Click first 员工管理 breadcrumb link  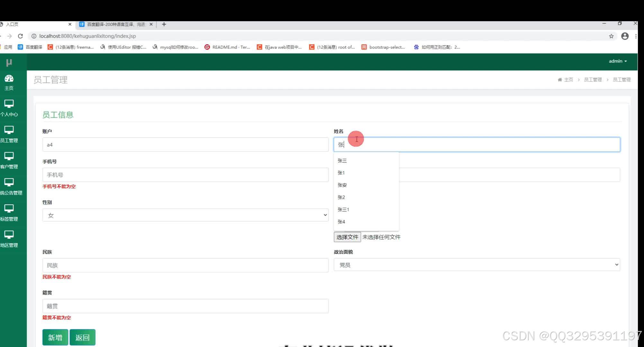point(593,80)
